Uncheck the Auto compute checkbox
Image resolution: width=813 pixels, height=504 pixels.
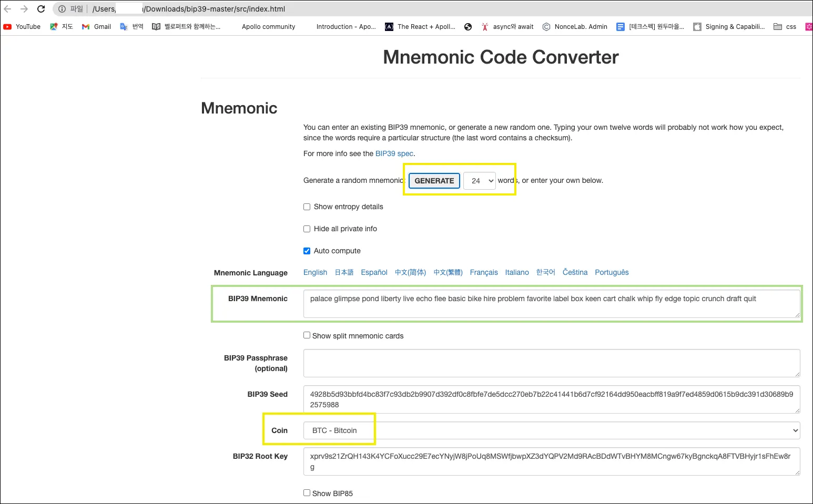307,251
